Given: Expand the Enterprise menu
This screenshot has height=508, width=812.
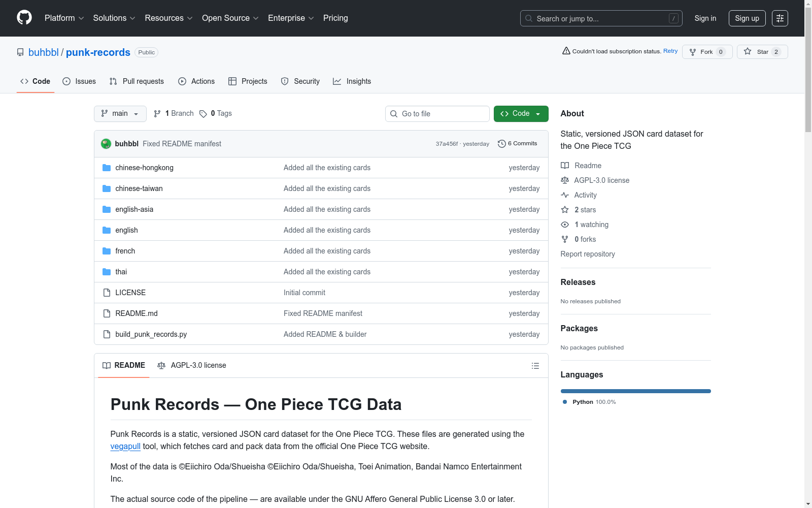Looking at the screenshot, I should (291, 18).
